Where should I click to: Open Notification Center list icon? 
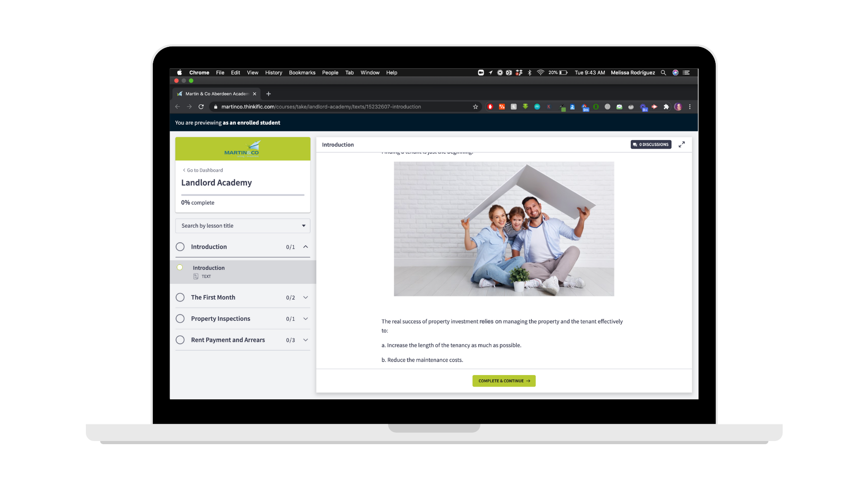[686, 73]
